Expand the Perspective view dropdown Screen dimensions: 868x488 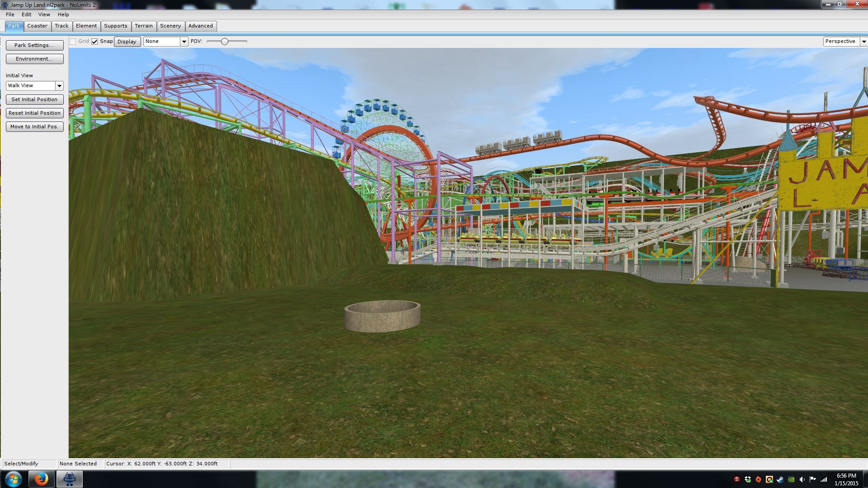click(x=863, y=42)
